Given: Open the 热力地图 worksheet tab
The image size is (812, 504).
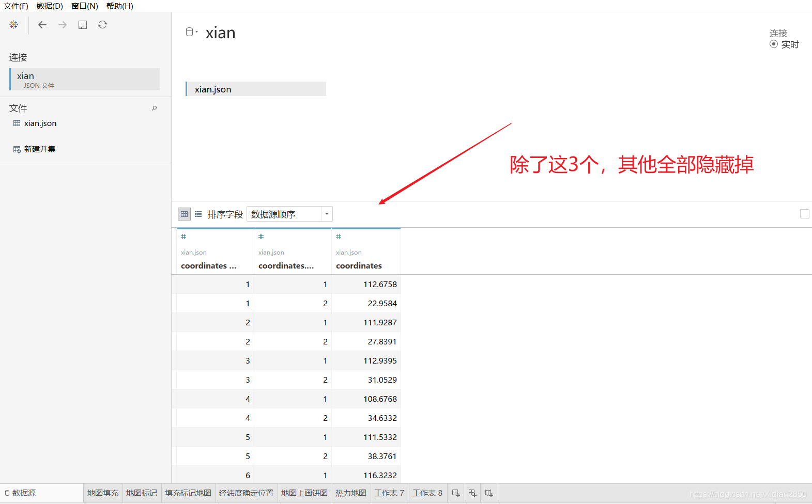Looking at the screenshot, I should tap(351, 493).
